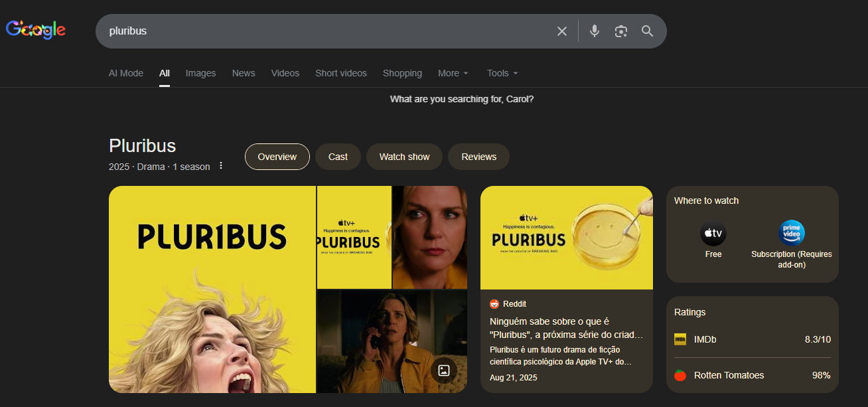Click the Rotten Tomatoes tomato icon

coord(680,374)
